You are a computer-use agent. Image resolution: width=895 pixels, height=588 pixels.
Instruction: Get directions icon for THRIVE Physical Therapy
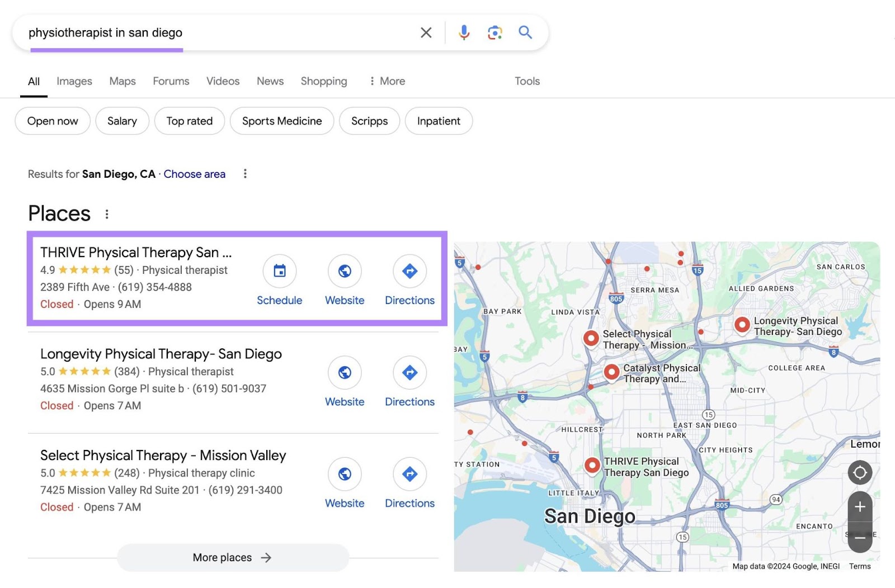click(x=409, y=271)
